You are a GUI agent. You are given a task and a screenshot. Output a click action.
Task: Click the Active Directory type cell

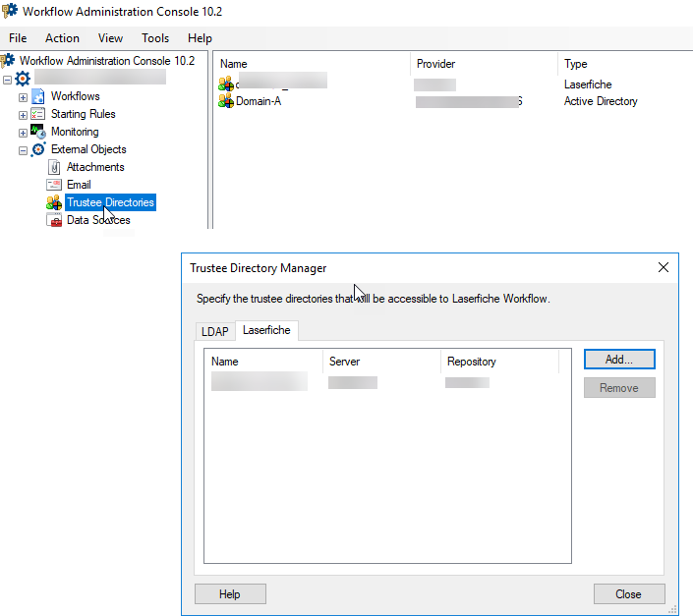pyautogui.click(x=601, y=101)
